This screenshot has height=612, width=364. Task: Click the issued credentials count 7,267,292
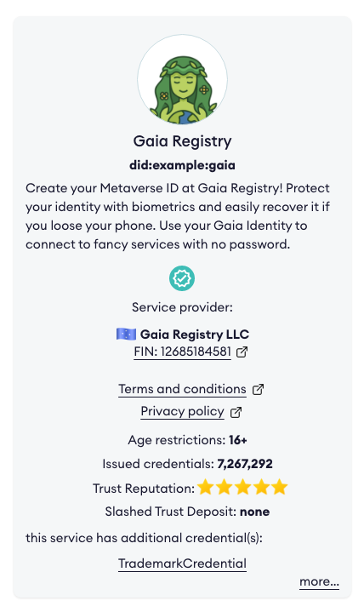point(245,464)
